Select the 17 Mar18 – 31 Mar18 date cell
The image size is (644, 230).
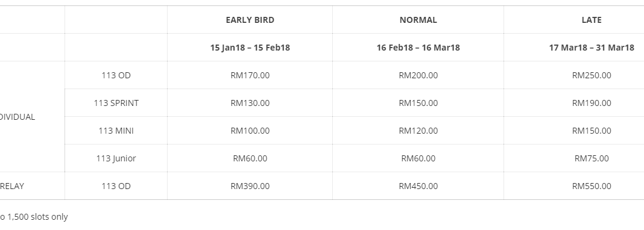pyautogui.click(x=592, y=48)
